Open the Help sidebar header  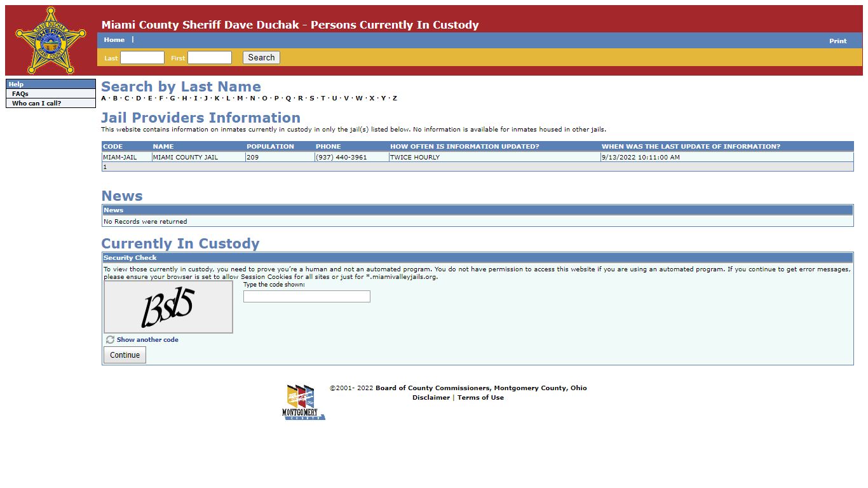(51, 84)
